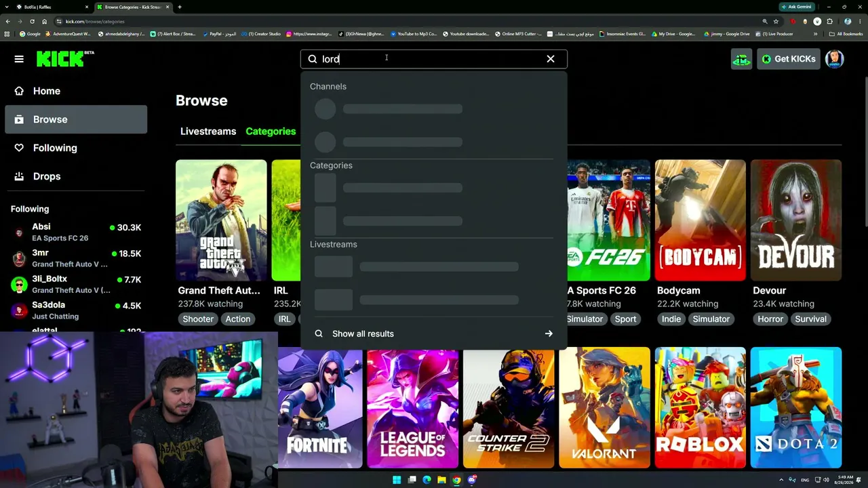Click the Survival tag under Devour
This screenshot has width=868, height=488.
click(x=811, y=319)
